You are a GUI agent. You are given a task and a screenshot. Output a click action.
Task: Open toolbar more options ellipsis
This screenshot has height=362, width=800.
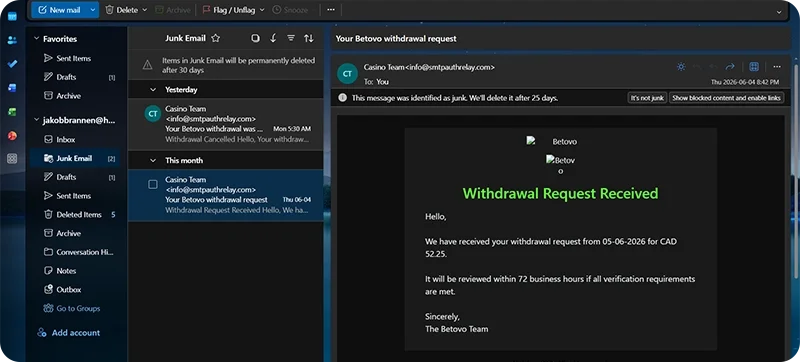[x=331, y=10]
